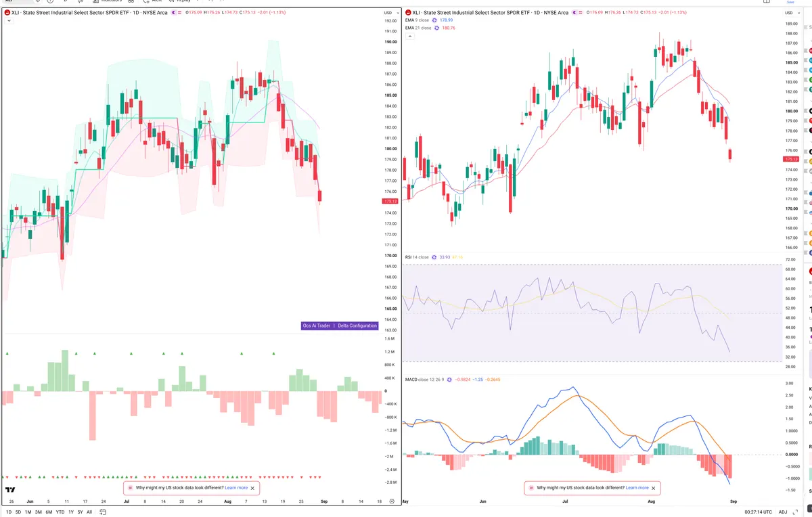Click the right chart XLI symbol title
Viewport: 812px width, 517px height.
tap(491, 12)
